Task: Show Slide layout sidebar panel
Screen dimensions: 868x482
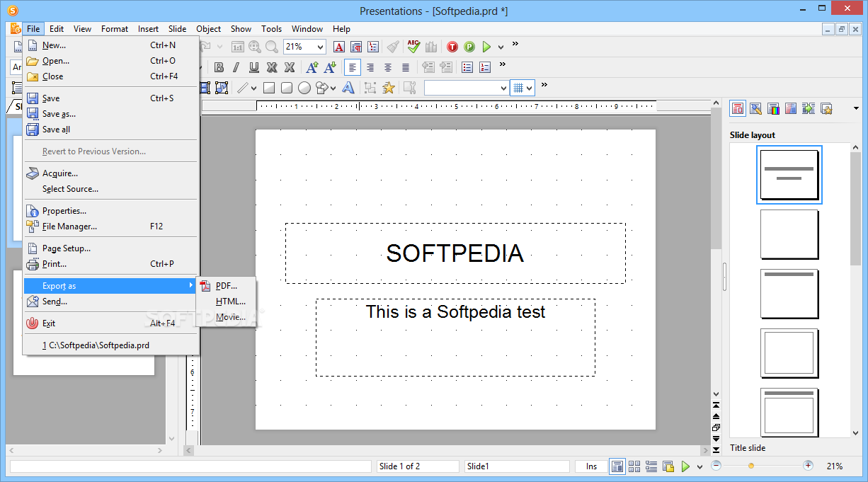Action: (738, 108)
